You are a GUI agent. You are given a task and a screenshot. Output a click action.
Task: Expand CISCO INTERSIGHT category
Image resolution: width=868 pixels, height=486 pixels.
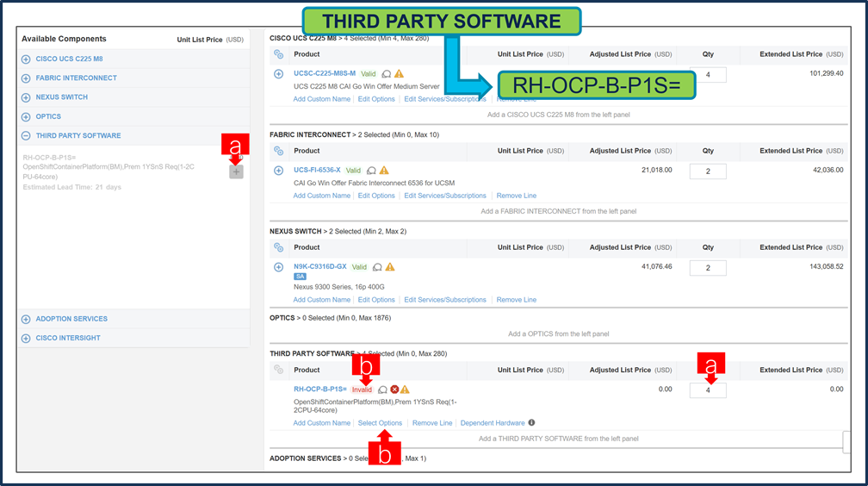tap(26, 338)
